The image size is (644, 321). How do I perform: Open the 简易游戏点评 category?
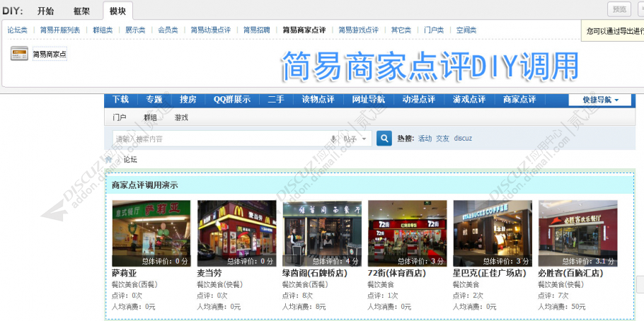point(359,30)
